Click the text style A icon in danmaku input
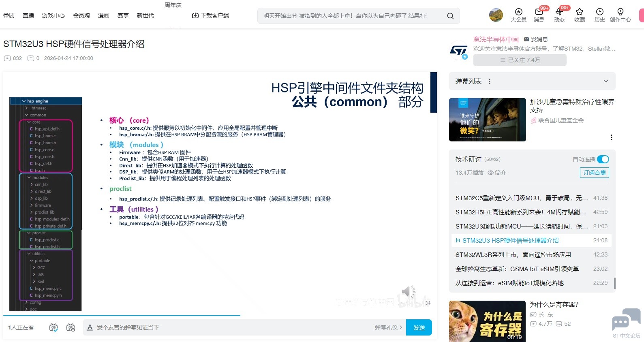Image resolution: width=644 pixels, height=342 pixels. point(90,327)
